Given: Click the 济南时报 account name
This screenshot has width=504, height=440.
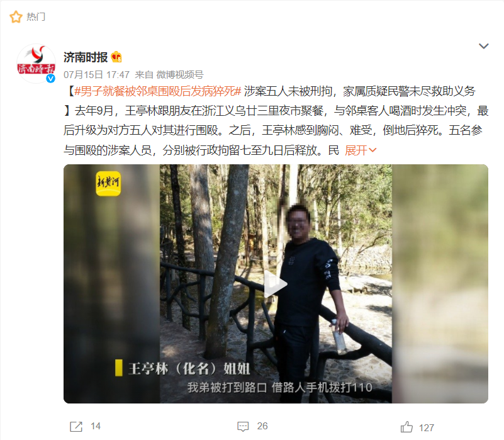Looking at the screenshot, I should coord(86,57).
